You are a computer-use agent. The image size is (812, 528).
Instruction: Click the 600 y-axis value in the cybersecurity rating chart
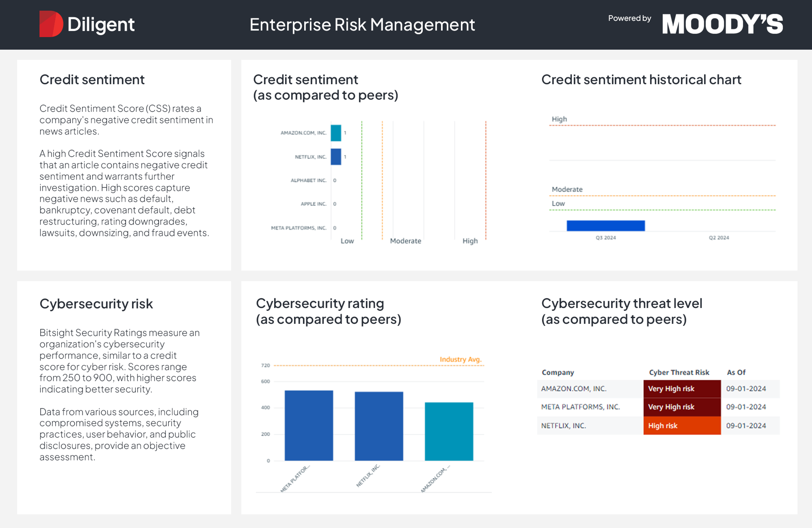(x=265, y=381)
